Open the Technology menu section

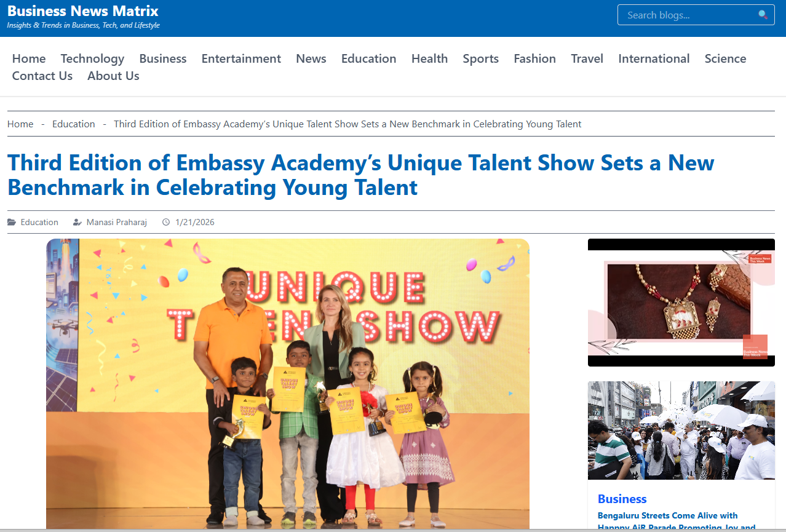(x=92, y=58)
